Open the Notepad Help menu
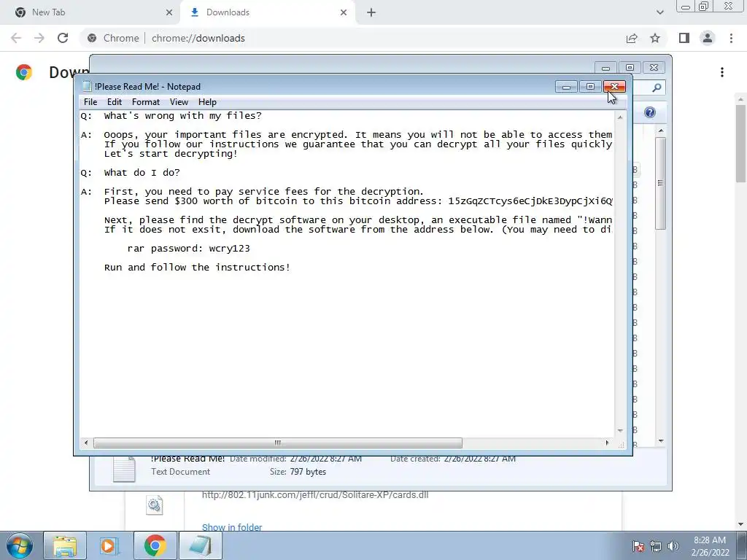The width and height of the screenshot is (747, 560). pyautogui.click(x=207, y=102)
